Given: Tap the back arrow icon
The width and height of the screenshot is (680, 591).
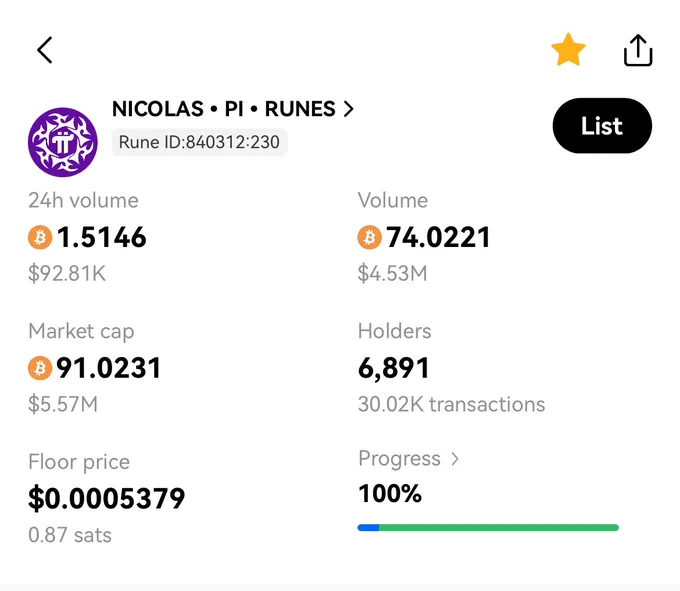Looking at the screenshot, I should [x=45, y=50].
